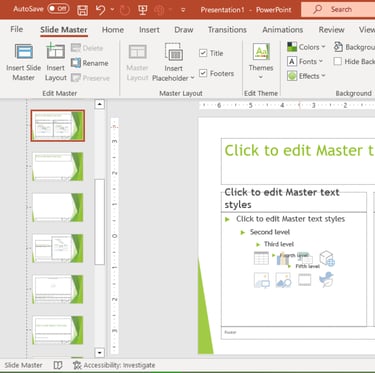Go to the Draw tab

pyautogui.click(x=184, y=30)
